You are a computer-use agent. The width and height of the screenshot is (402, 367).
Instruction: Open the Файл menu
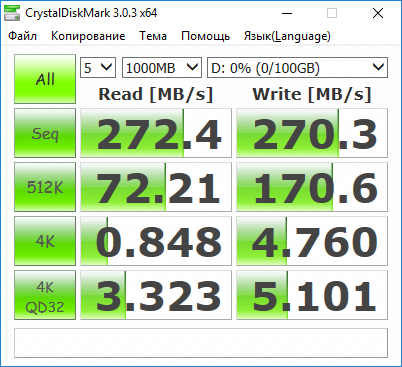coord(22,36)
